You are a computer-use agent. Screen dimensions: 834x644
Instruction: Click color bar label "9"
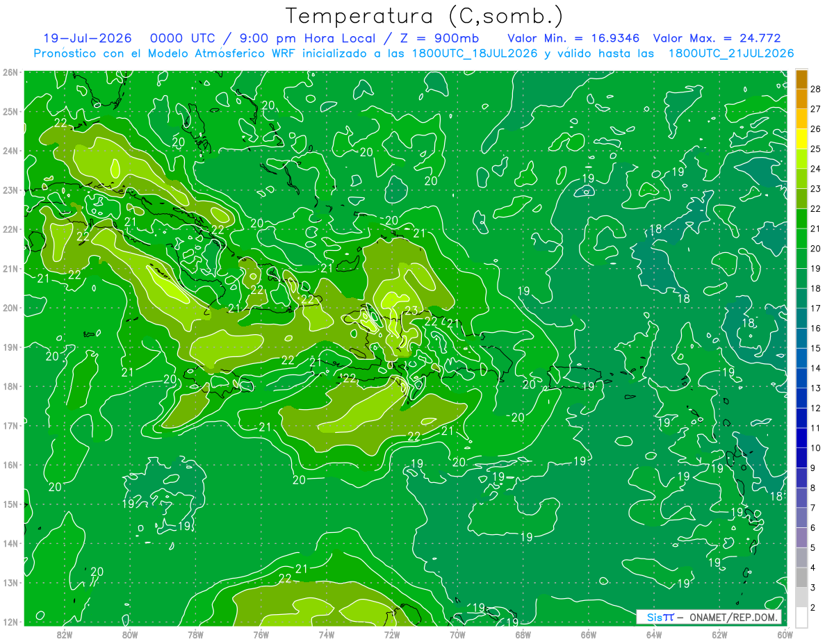(x=813, y=468)
